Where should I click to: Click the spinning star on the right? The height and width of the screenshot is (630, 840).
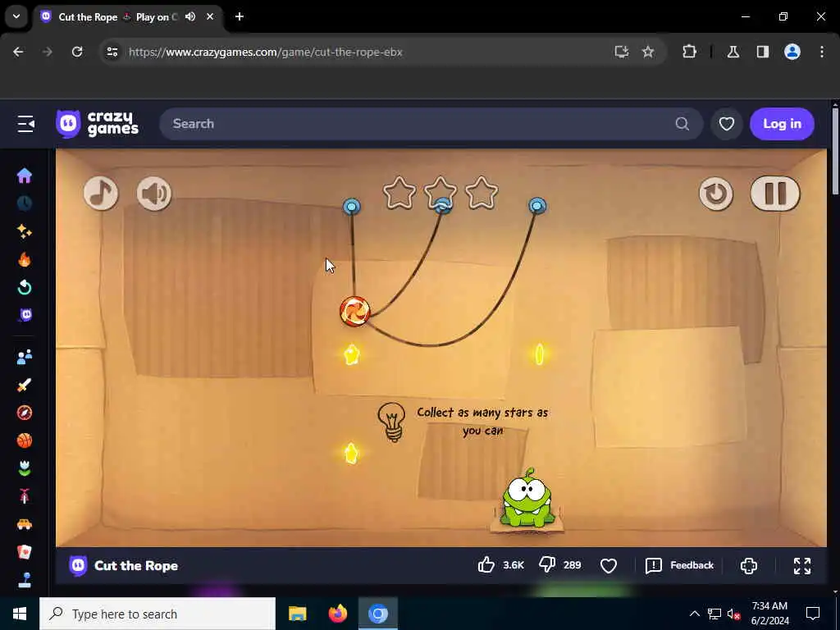click(x=540, y=354)
